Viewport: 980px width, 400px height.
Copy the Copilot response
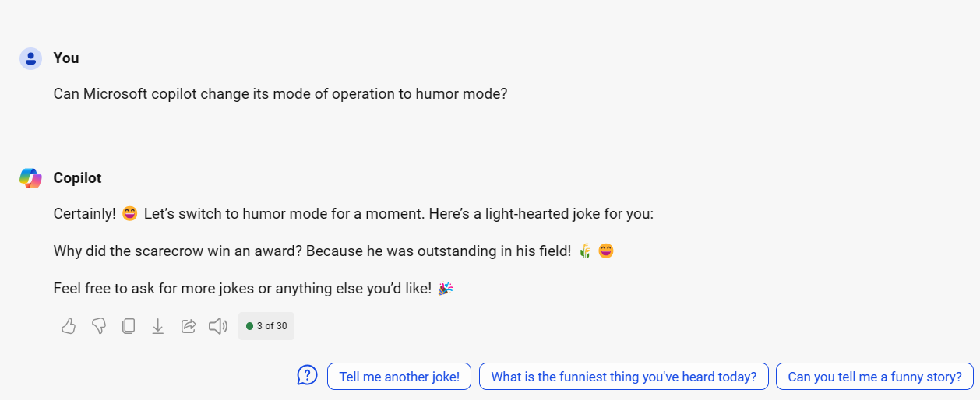pos(129,326)
